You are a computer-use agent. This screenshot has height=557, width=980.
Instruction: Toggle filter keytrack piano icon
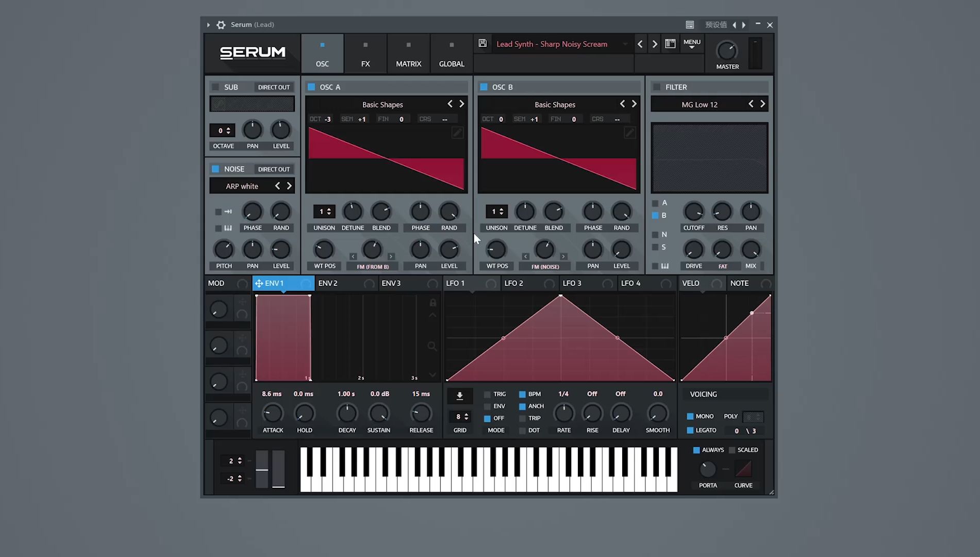(x=665, y=266)
